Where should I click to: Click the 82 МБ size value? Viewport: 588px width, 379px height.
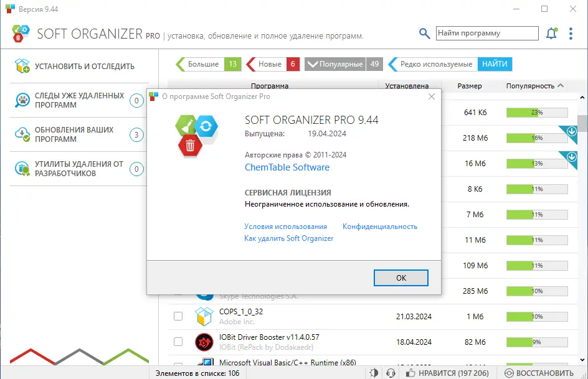pos(475,342)
